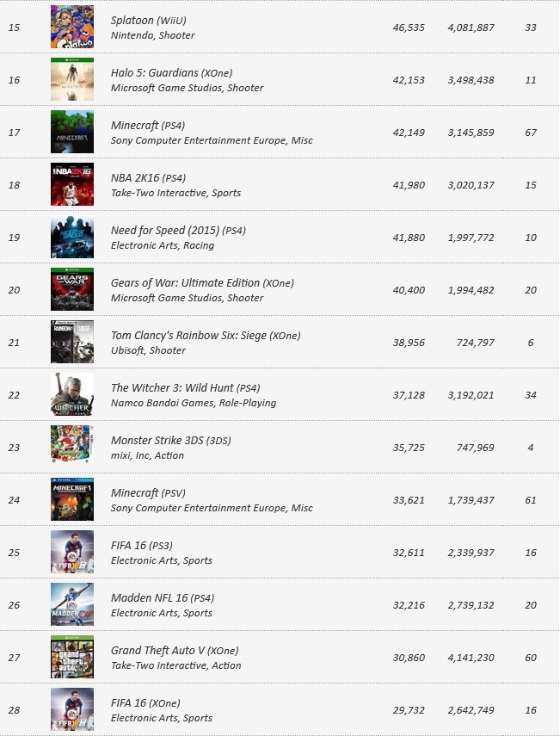Click the Need for Speed (2015) title
The image size is (560, 736).
tap(178, 231)
